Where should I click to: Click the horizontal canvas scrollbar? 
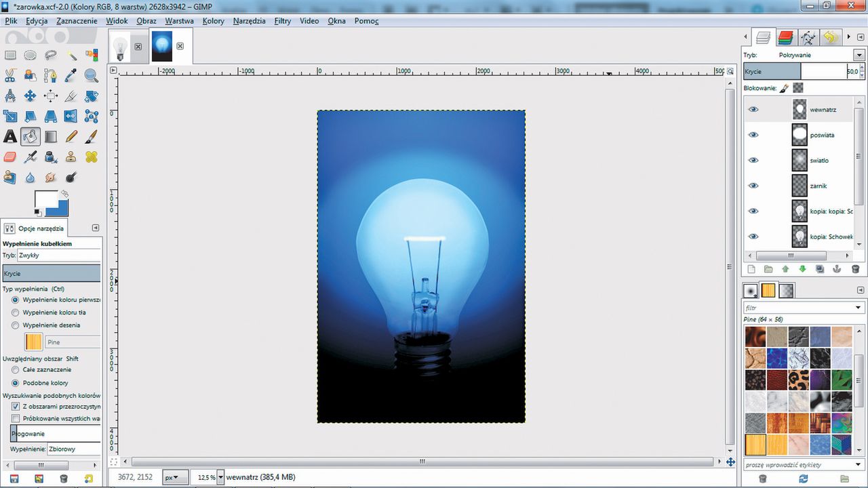click(x=422, y=462)
